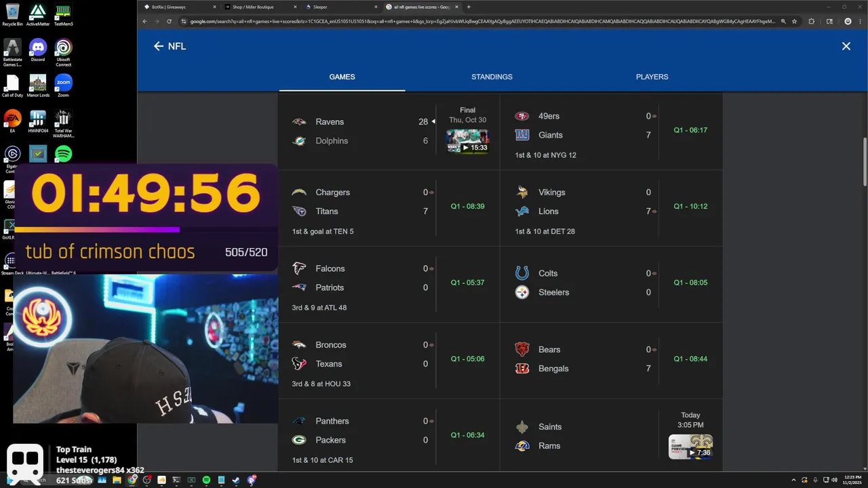Screen dimensions: 868x488
Task: Click the Broncos logo
Action: (298, 345)
